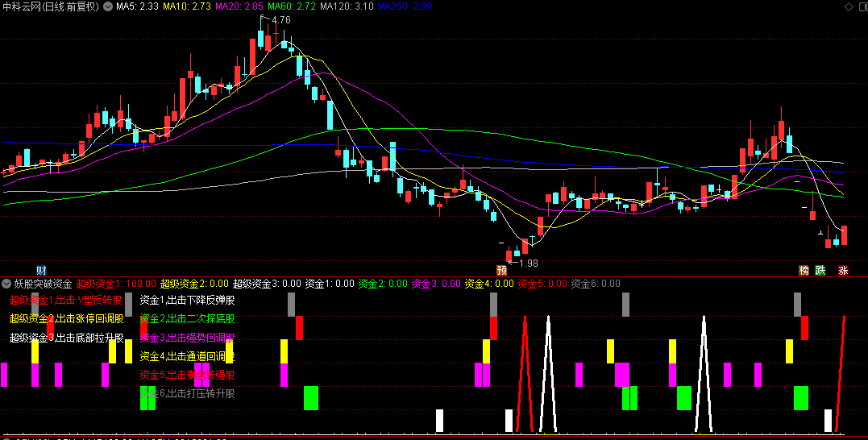Click the legend 资金3,出击强势回调股

pyautogui.click(x=187, y=338)
